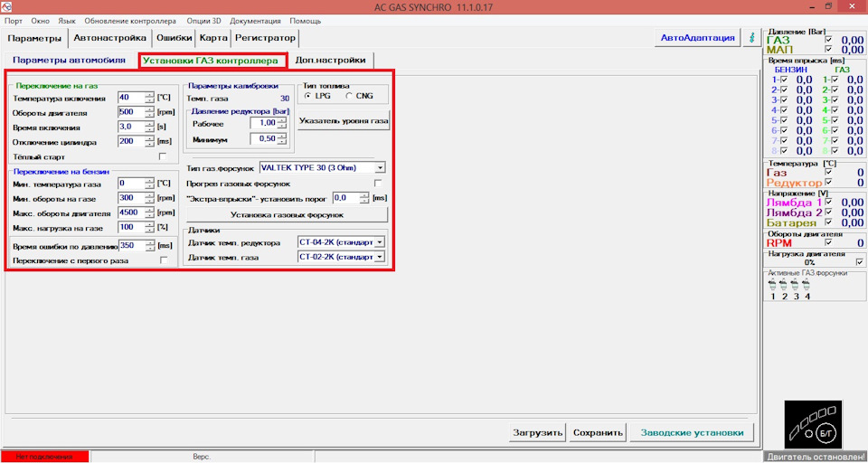Toggle the RPM display checkbox
The height and width of the screenshot is (463, 868).
[829, 242]
